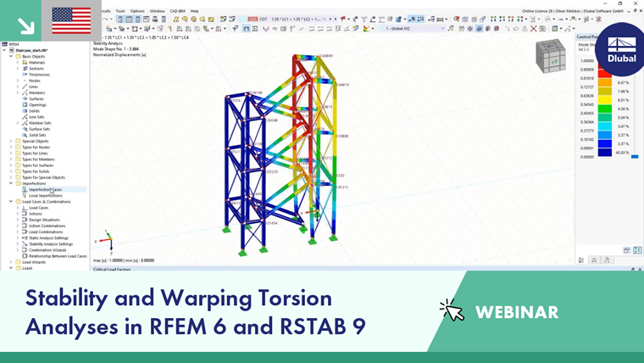The image size is (644, 363).
Task: Expand the Sections tree node
Action: (18, 69)
